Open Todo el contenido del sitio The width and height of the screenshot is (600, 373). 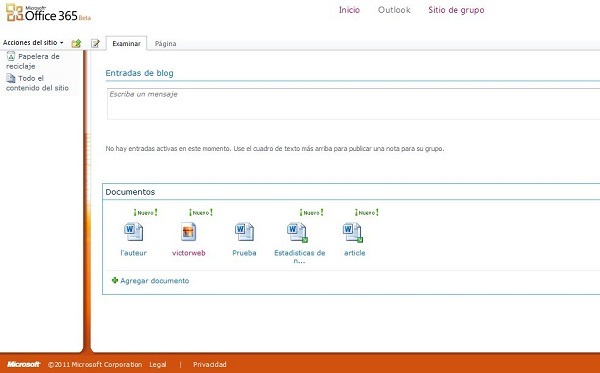coord(37,83)
